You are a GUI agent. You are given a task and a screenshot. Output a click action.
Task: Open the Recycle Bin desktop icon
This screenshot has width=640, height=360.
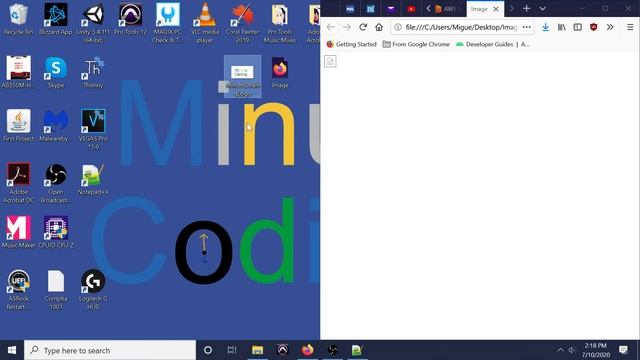point(18,19)
